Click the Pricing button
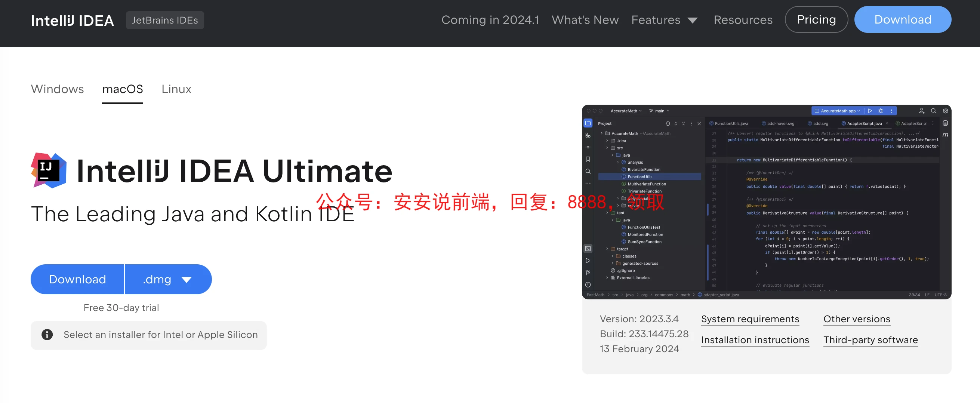 pyautogui.click(x=816, y=19)
